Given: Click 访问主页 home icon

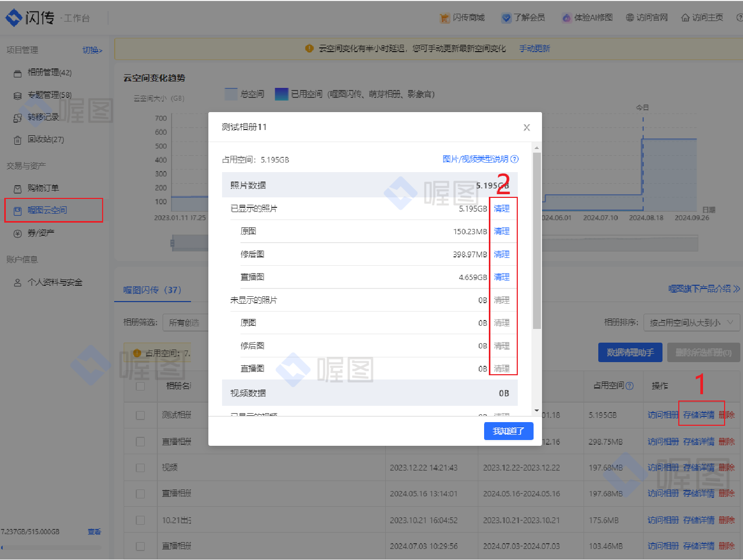Looking at the screenshot, I should point(686,18).
